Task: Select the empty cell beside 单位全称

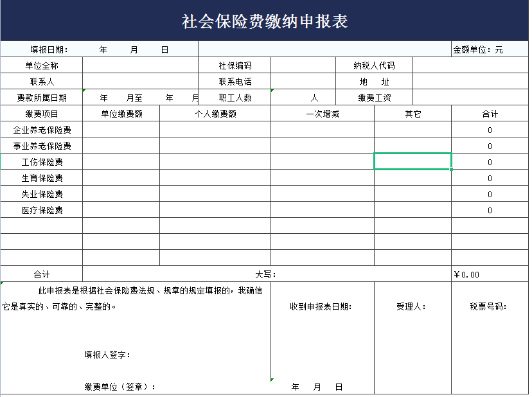Action: point(140,66)
